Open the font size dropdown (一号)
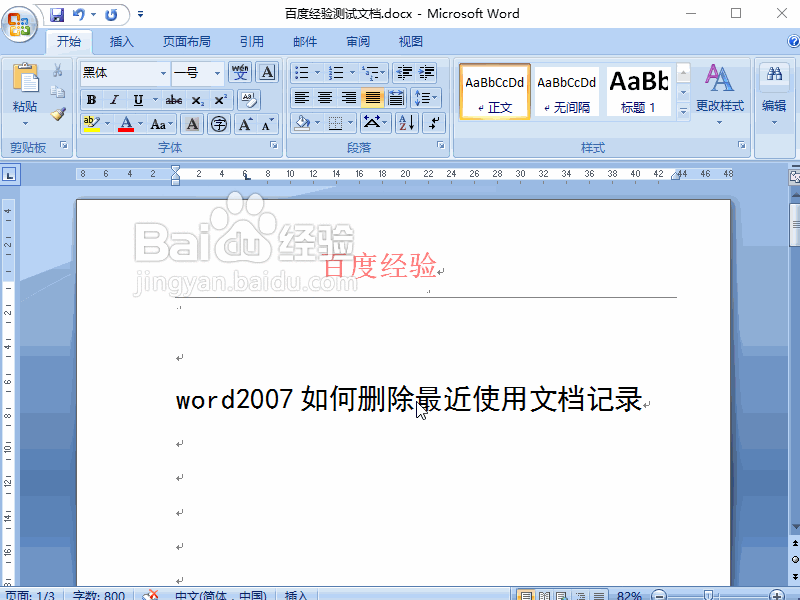Screen dimensions: 800x600 [217, 73]
